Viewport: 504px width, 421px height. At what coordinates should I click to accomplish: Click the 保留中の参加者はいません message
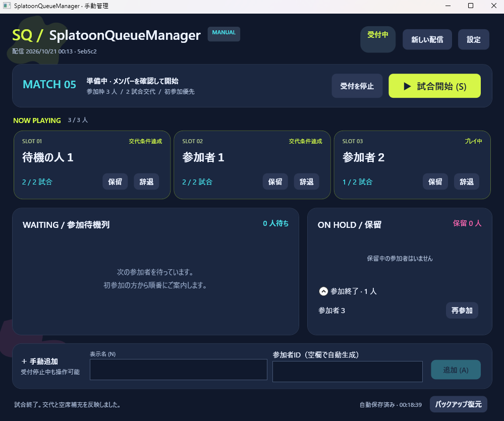click(400, 259)
